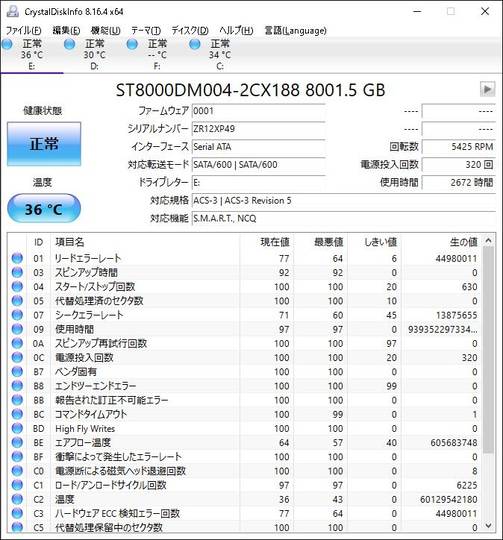Image resolution: width=503 pixels, height=540 pixels.
Task: Open the ファイル(F) menu
Action: click(x=24, y=30)
